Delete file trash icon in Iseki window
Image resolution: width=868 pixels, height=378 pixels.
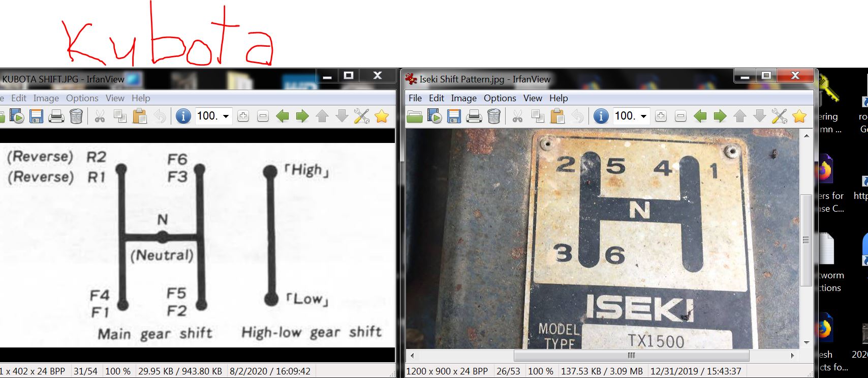493,117
